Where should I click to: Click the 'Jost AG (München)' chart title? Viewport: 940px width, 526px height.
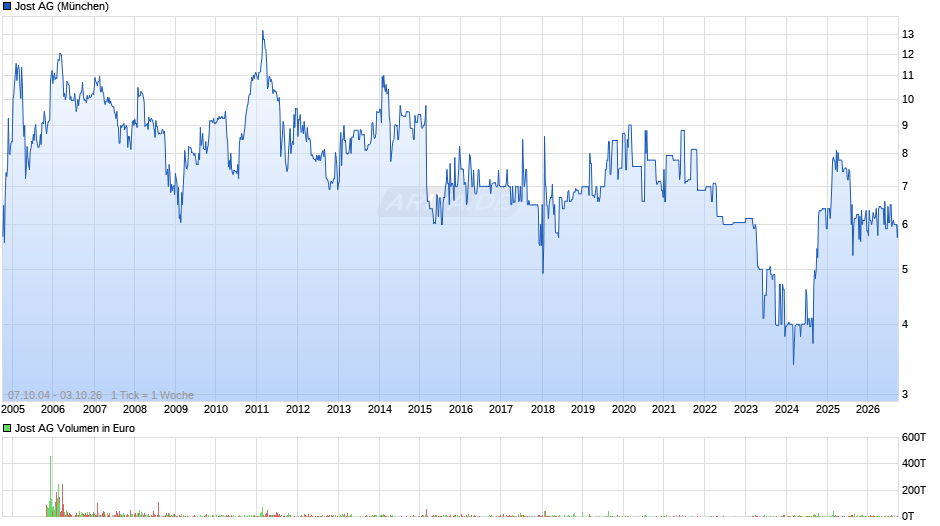pos(62,7)
